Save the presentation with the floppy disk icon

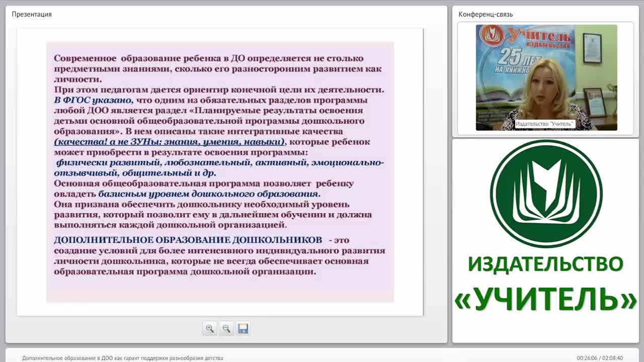point(243,328)
